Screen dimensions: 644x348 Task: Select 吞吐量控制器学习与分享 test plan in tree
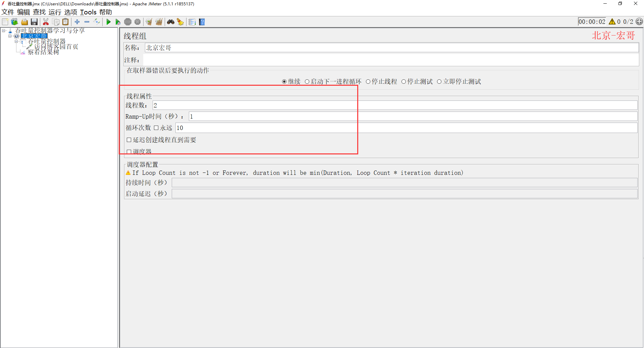[x=50, y=30]
